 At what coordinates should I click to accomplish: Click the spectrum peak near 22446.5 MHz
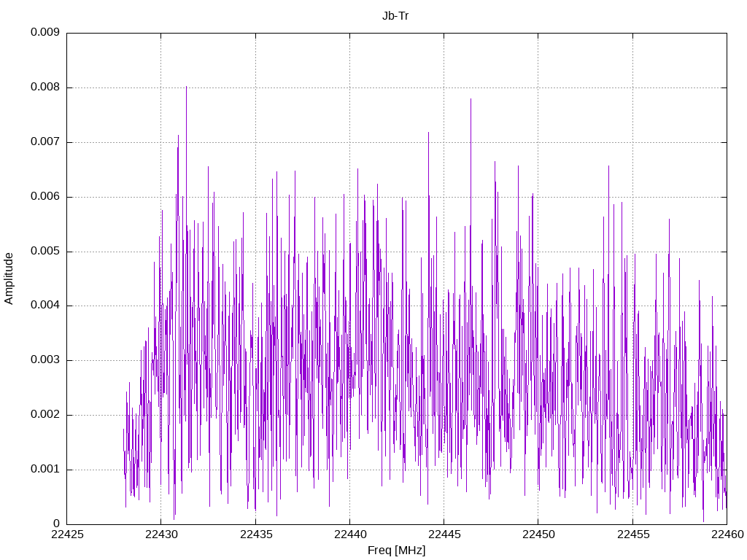(x=471, y=99)
